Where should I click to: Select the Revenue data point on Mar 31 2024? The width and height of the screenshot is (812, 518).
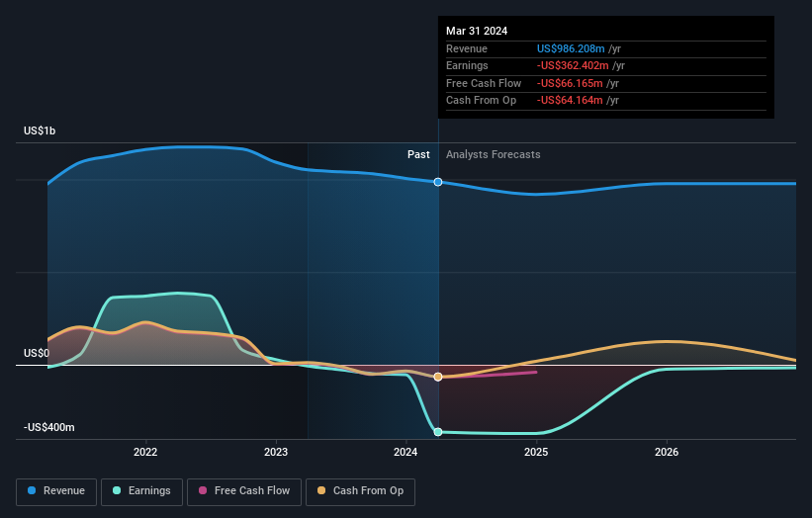point(438,182)
